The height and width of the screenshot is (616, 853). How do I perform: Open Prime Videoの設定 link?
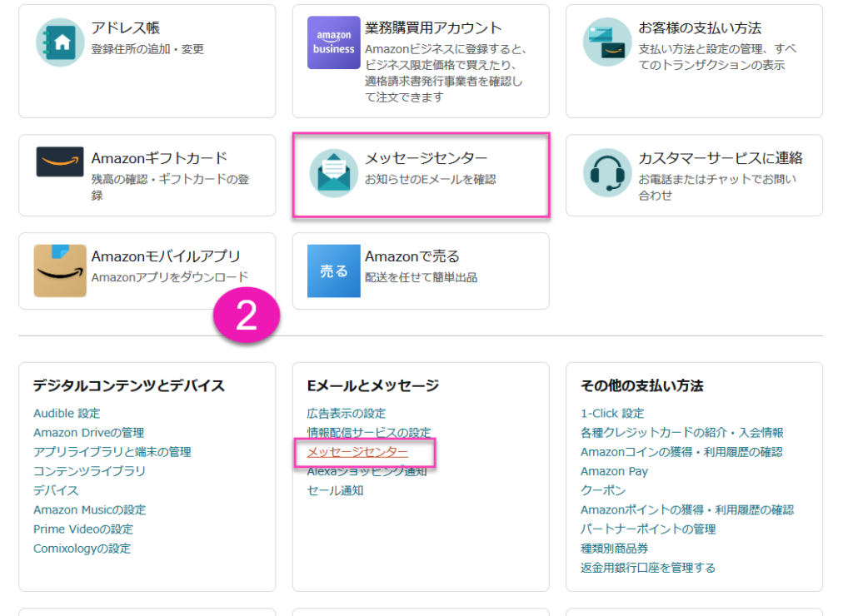(x=82, y=529)
